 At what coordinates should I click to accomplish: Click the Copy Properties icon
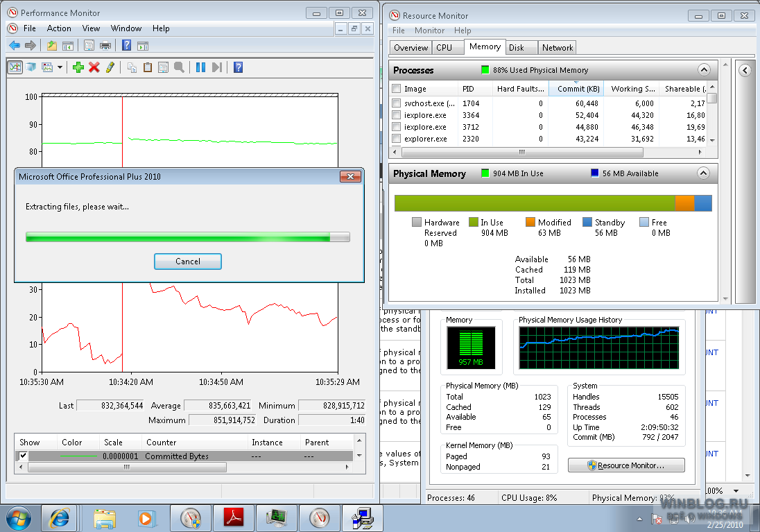pos(131,67)
